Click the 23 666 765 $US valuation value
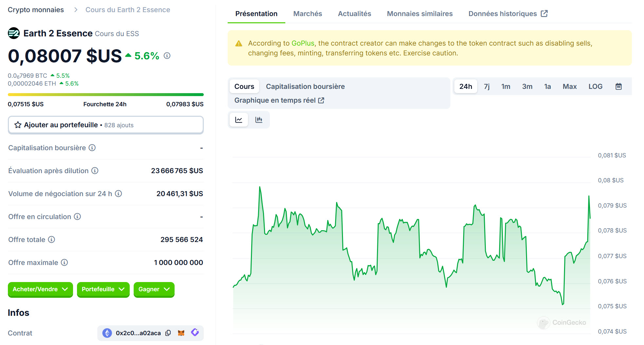644x345 pixels. (177, 171)
